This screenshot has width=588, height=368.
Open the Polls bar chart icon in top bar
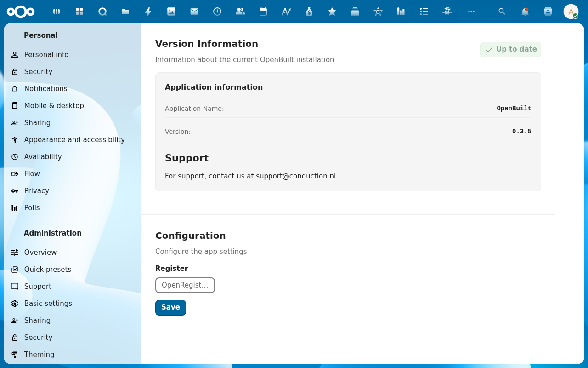(x=401, y=11)
